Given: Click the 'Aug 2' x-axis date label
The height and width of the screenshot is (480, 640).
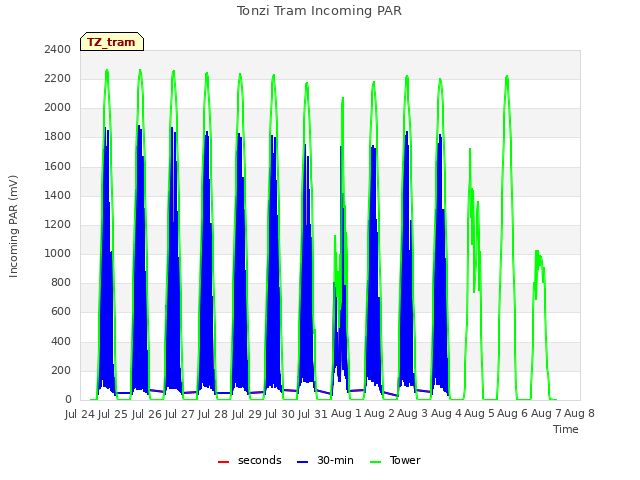Looking at the screenshot, I should click(380, 414).
